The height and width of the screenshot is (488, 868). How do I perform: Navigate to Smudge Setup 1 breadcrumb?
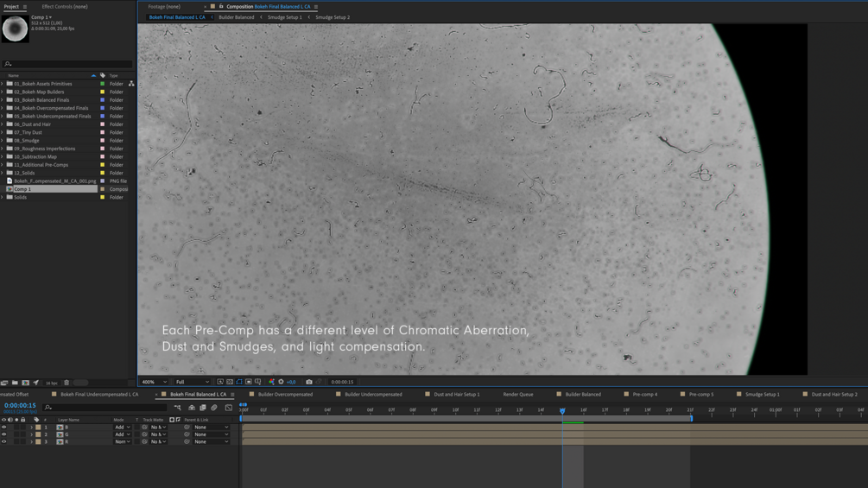[x=284, y=17]
